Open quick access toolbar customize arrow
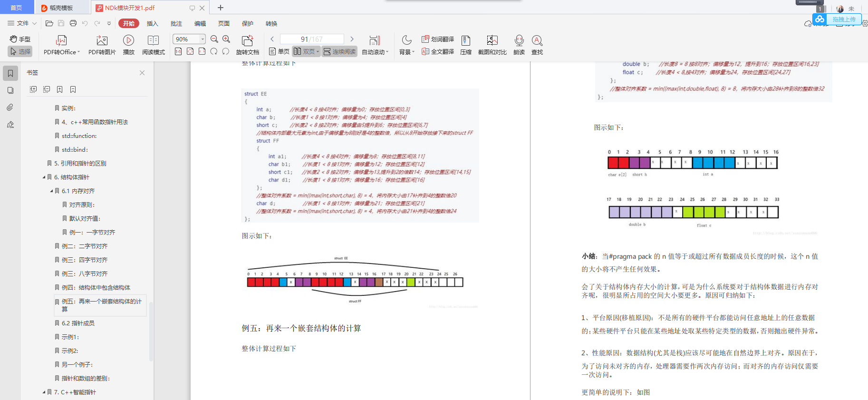This screenshot has height=400, width=868. (109, 23)
